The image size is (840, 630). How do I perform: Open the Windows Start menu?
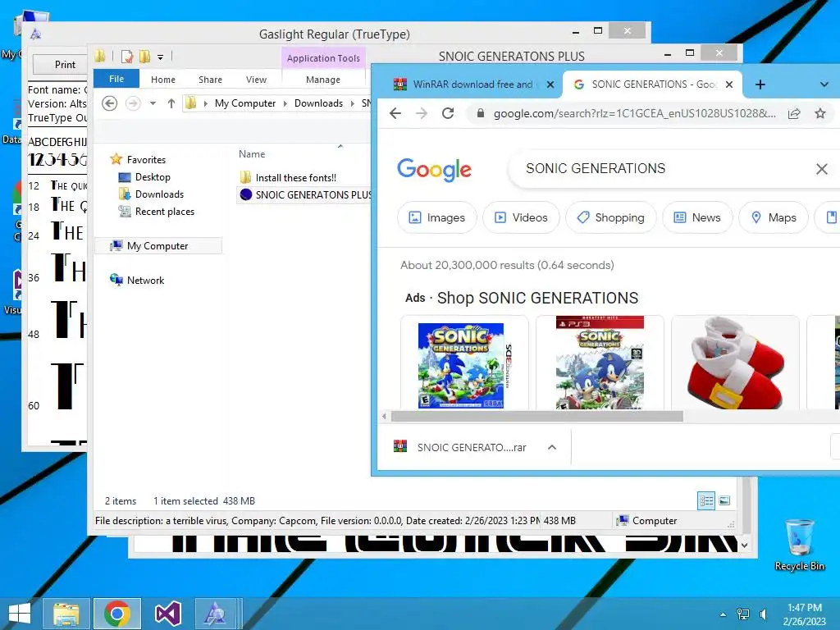tap(20, 614)
